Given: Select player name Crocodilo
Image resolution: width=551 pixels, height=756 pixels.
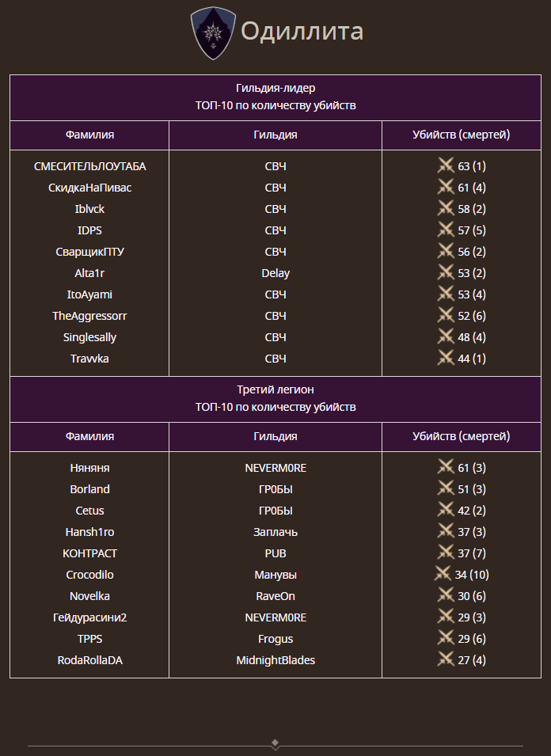Looking at the screenshot, I should coord(89,575).
